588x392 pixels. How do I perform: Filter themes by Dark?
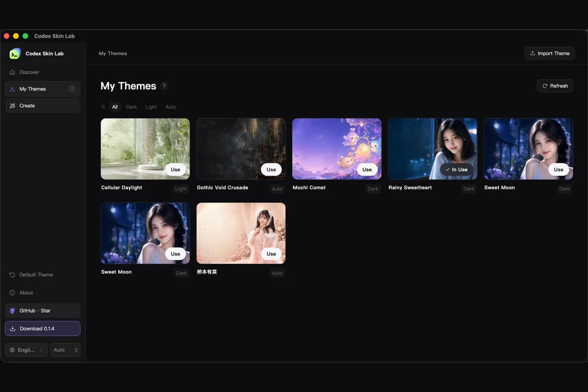pyautogui.click(x=131, y=107)
